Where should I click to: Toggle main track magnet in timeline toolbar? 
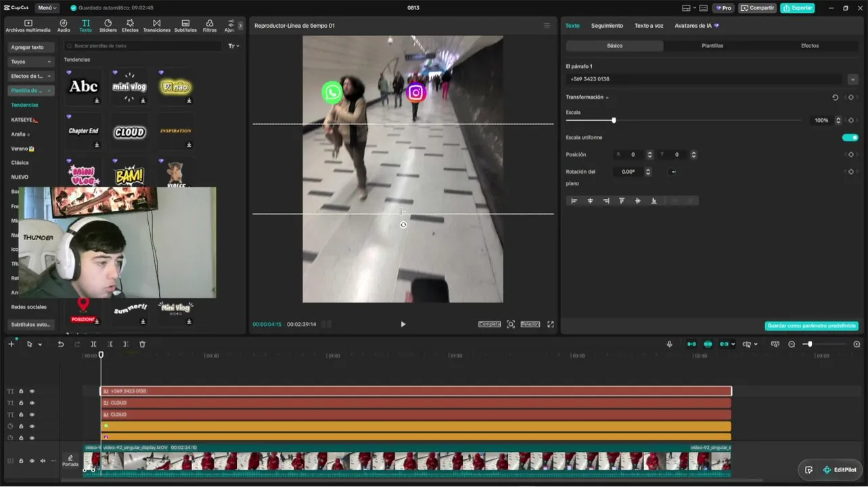coord(691,344)
